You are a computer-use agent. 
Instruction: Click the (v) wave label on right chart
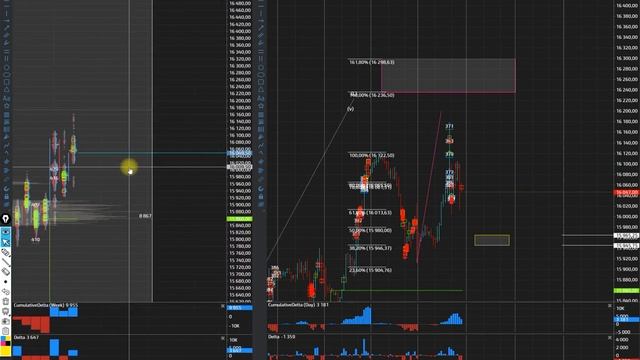350,109
